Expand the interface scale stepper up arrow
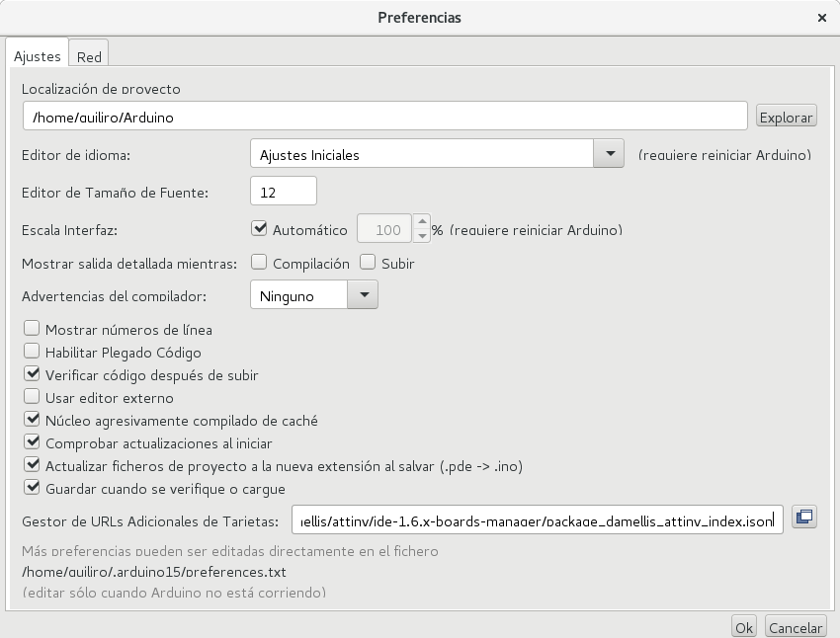Image resolution: width=840 pixels, height=638 pixels. pos(423,222)
